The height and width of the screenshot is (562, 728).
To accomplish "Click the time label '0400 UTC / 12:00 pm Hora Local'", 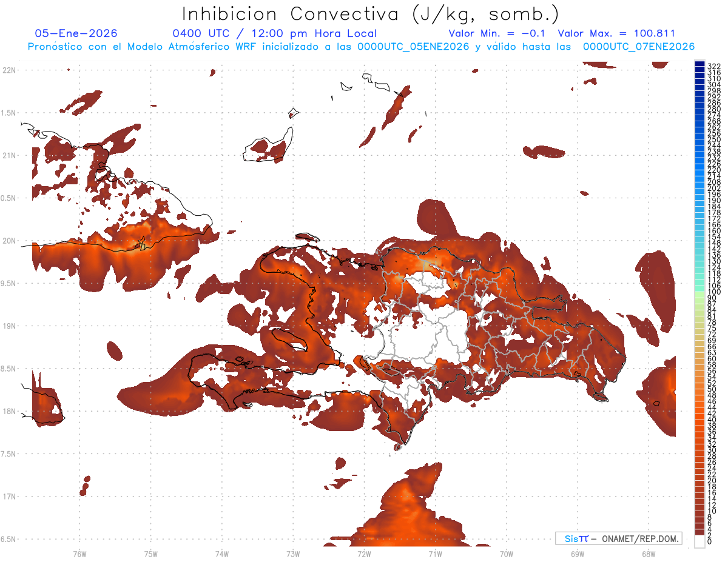I will (274, 34).
